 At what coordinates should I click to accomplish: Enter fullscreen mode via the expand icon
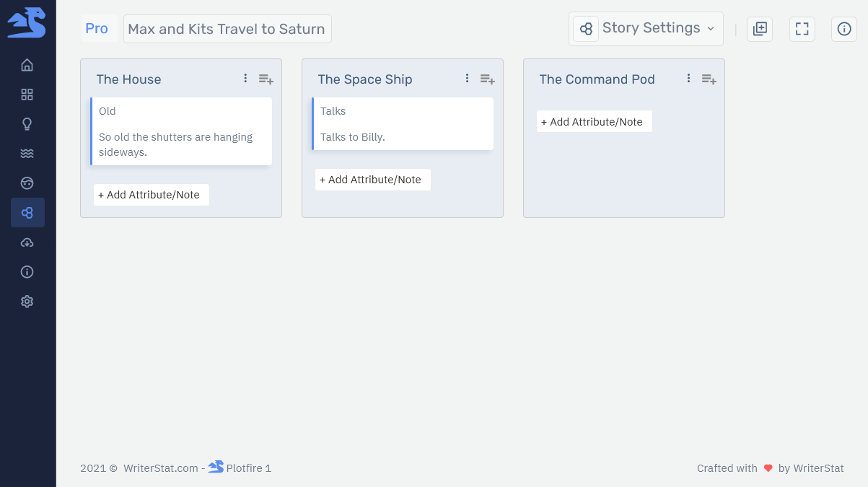pyautogui.click(x=802, y=29)
